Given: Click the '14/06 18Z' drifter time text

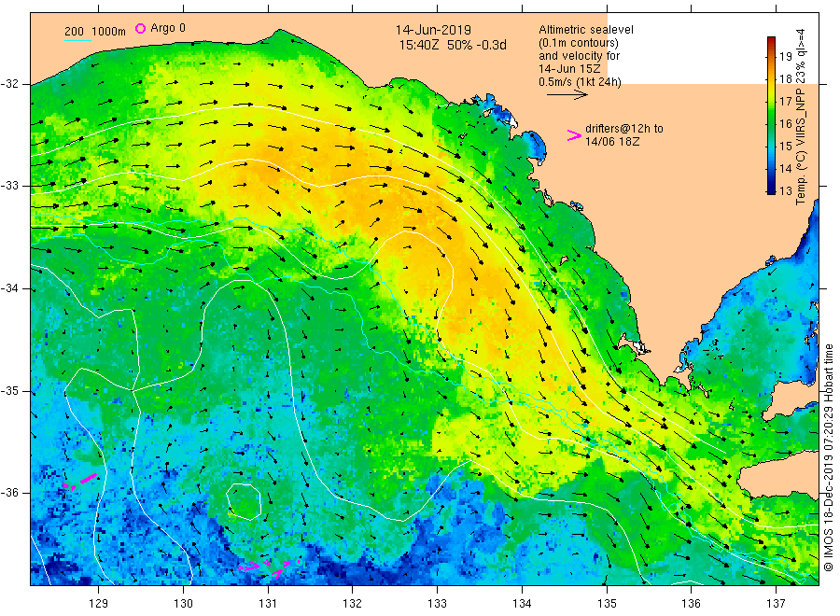Looking at the screenshot, I should pos(611,142).
